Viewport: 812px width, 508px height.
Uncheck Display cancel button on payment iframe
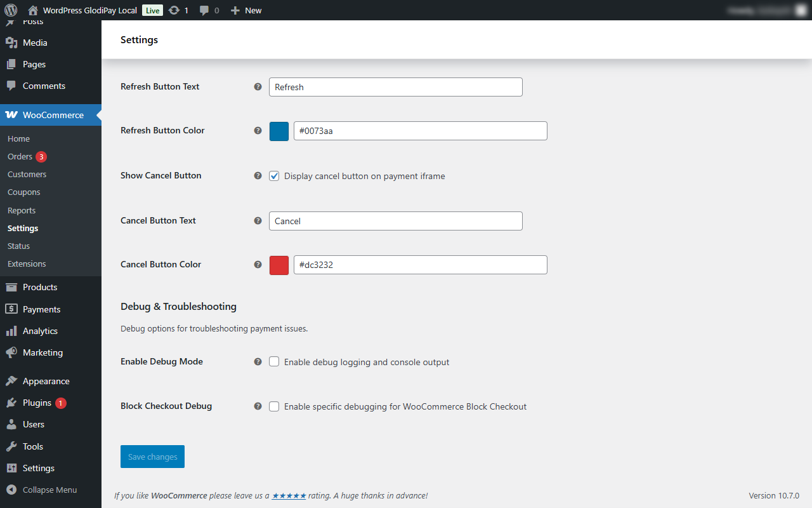[x=274, y=176]
